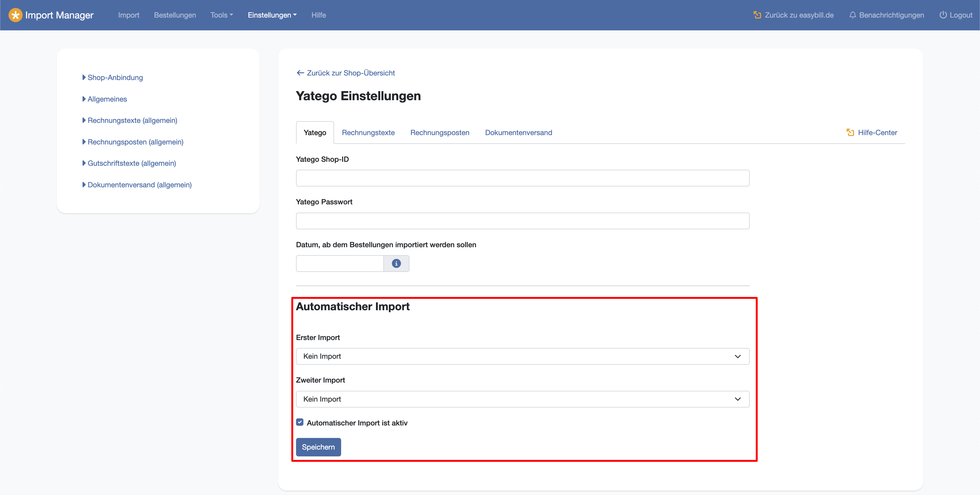Viewport: 980px width, 495px height.
Task: Expand Rechnungsposten (allgemein) triangle
Action: [84, 142]
